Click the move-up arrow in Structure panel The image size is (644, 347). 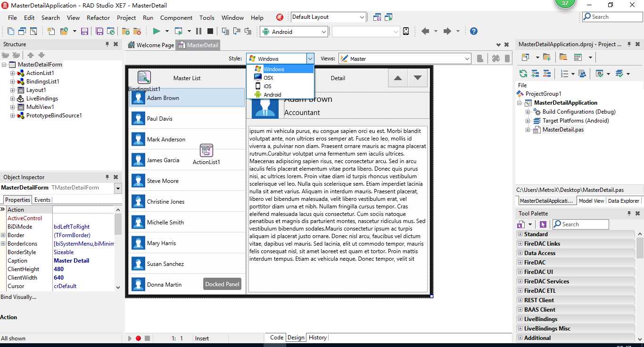point(31,55)
